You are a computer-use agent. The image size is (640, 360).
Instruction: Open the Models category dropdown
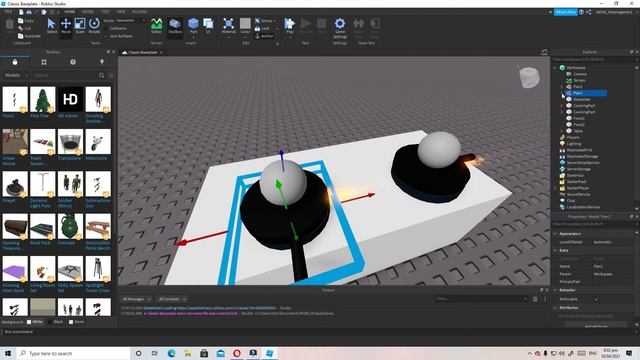[15, 76]
